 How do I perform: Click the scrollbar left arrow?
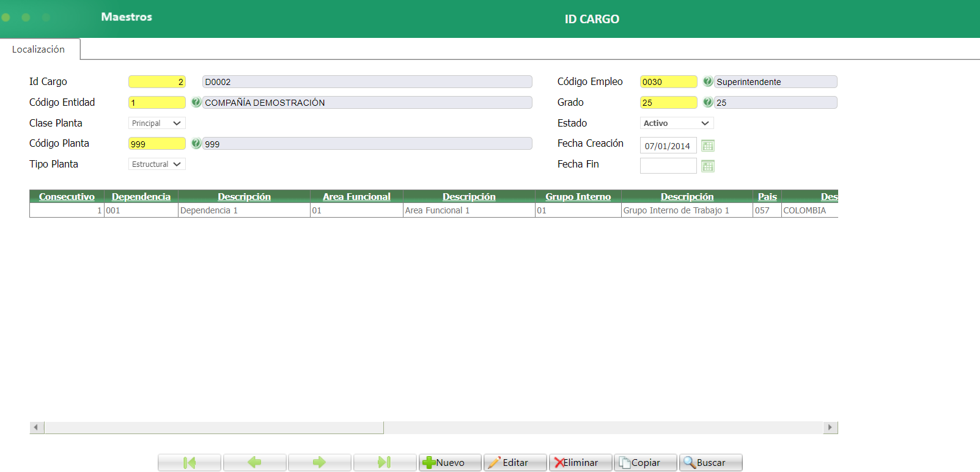click(36, 427)
